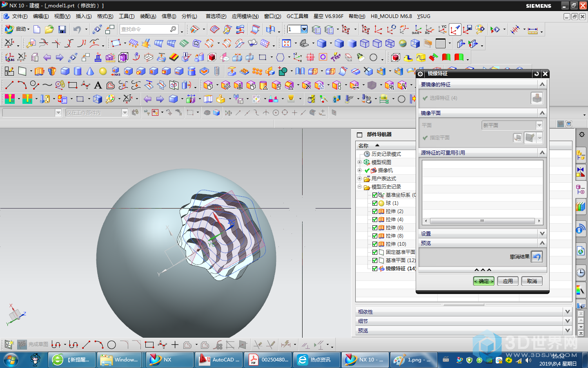Open the 平面 type dropdown (新平面)
Image resolution: width=588 pixels, height=368 pixels.
pos(512,126)
